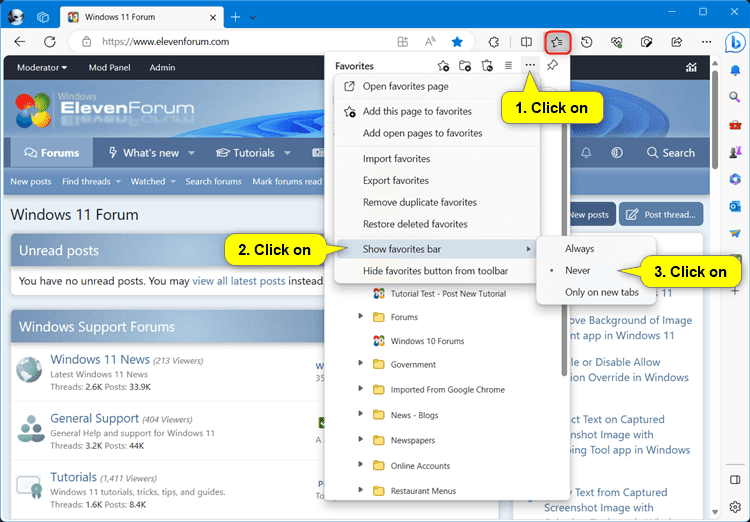Pin the Favorites panel

pos(552,65)
